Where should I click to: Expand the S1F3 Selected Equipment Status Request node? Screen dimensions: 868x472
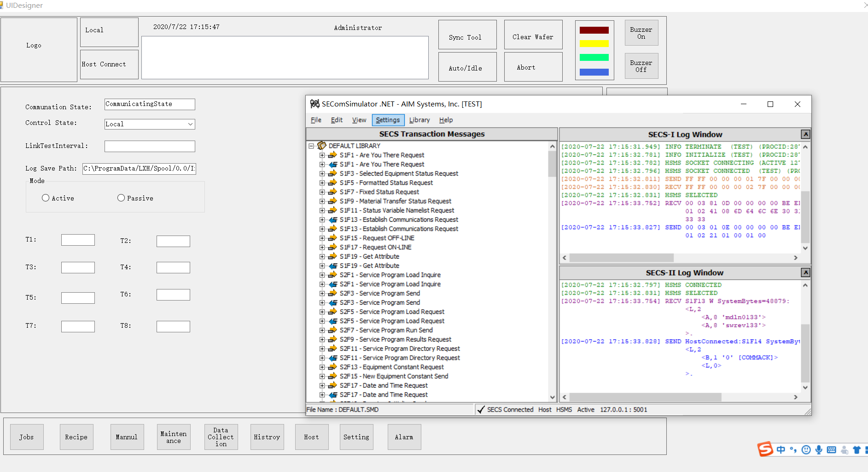322,173
